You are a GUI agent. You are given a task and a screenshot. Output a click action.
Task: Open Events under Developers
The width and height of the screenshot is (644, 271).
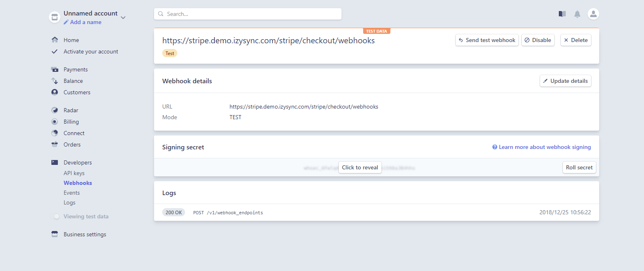click(x=72, y=193)
